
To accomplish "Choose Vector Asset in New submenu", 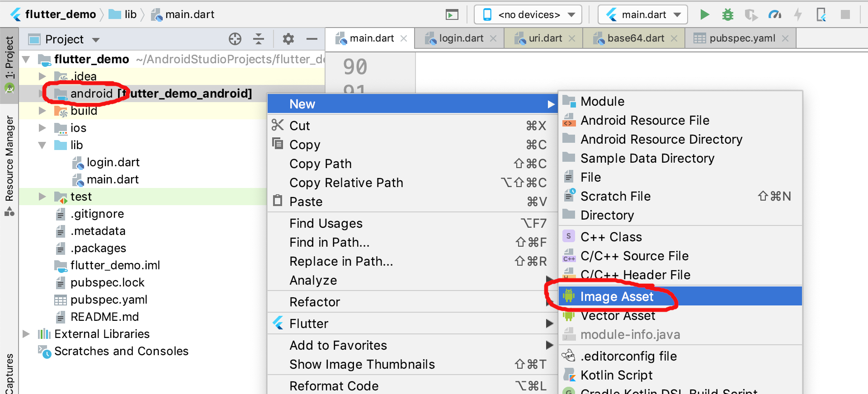I will click(x=680, y=315).
